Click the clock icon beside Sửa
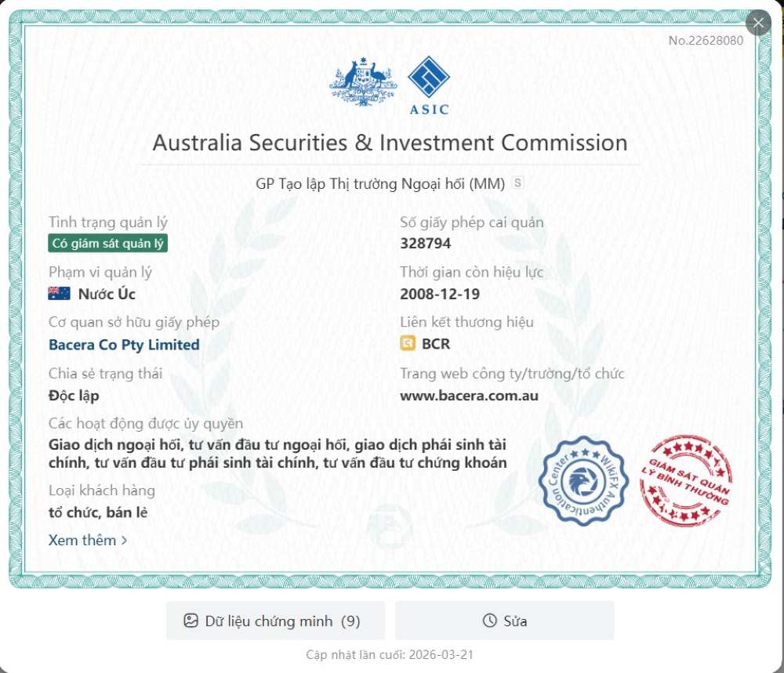 coord(490,621)
